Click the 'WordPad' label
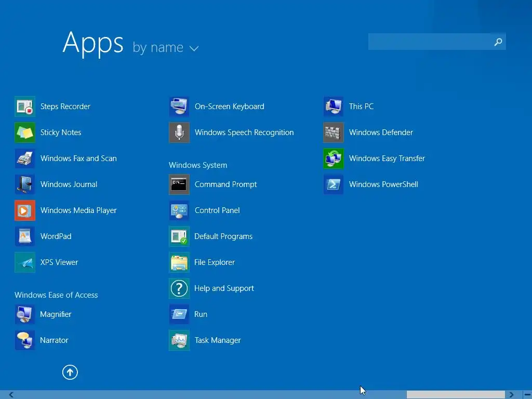Screen dimensions: 532x399 [x=56, y=236]
